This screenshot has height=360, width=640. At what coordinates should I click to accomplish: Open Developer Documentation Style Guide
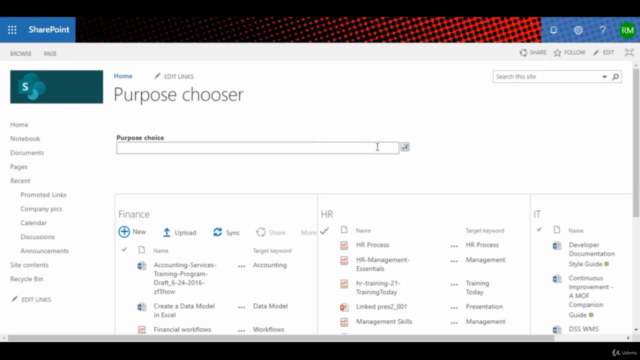click(x=592, y=254)
